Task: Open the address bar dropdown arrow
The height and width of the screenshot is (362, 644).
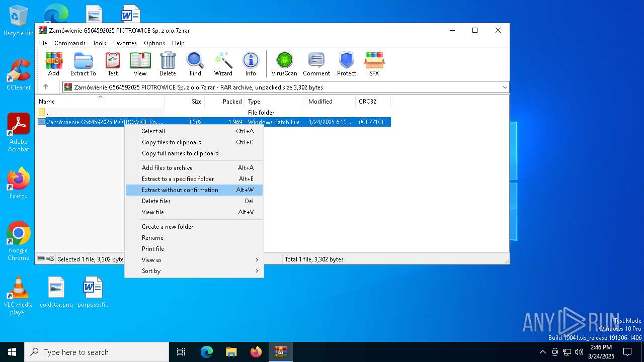Action: pyautogui.click(x=505, y=87)
